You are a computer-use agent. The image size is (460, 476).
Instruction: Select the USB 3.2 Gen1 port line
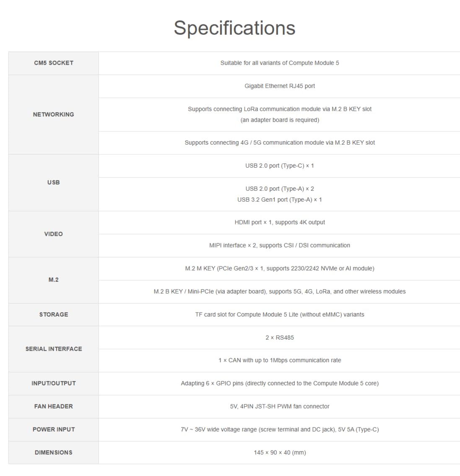(x=280, y=200)
